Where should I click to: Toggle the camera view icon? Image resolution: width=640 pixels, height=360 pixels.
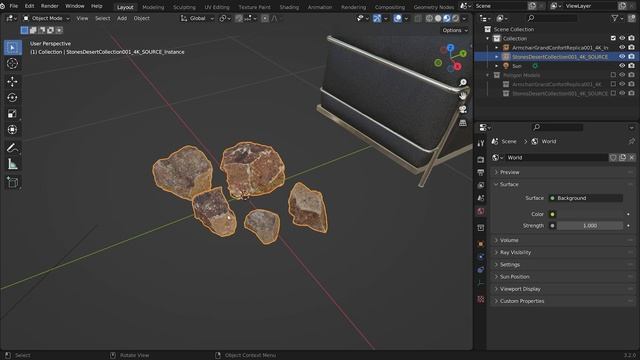463,109
